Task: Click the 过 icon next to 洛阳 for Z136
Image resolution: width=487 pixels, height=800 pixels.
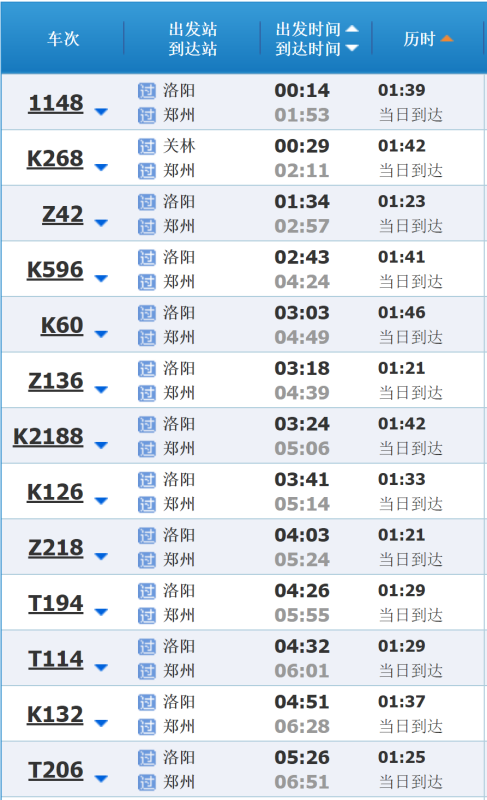Action: 147,369
